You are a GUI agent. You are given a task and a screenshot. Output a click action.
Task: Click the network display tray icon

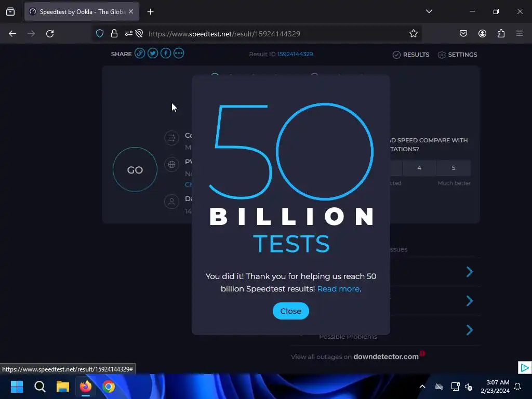(x=455, y=387)
